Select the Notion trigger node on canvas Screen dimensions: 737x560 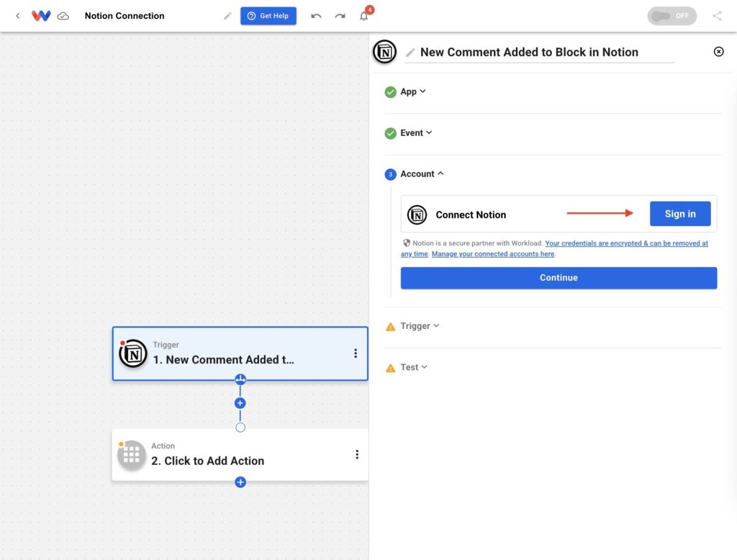[240, 353]
